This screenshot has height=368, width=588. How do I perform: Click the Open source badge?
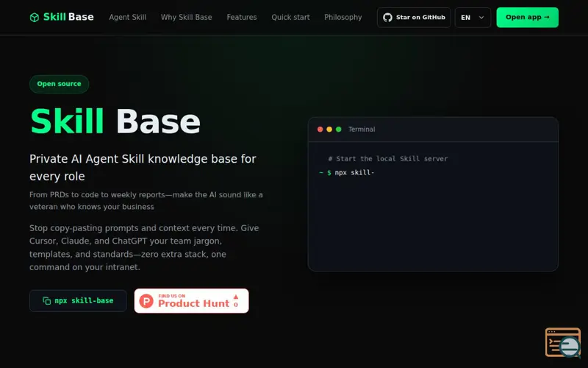pos(60,84)
